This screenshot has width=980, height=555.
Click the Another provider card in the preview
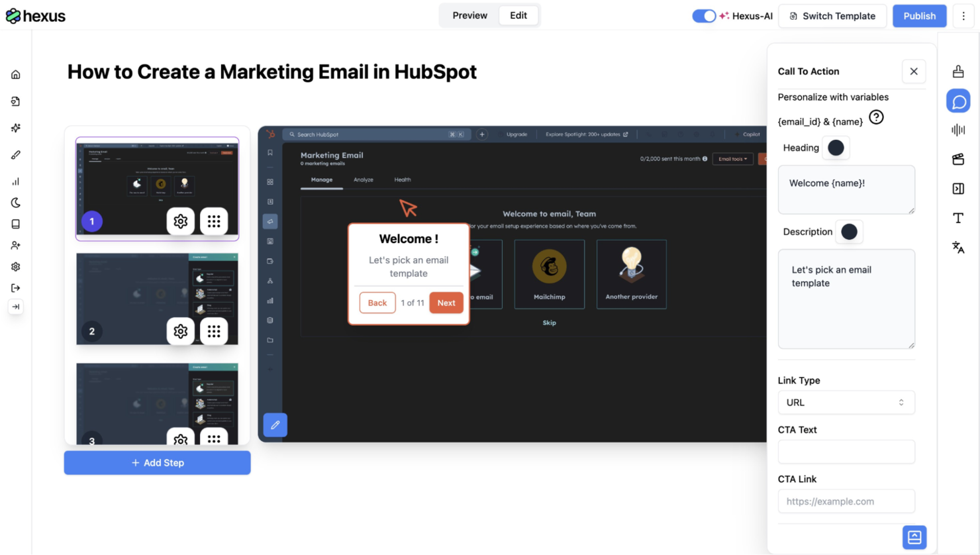click(x=632, y=274)
